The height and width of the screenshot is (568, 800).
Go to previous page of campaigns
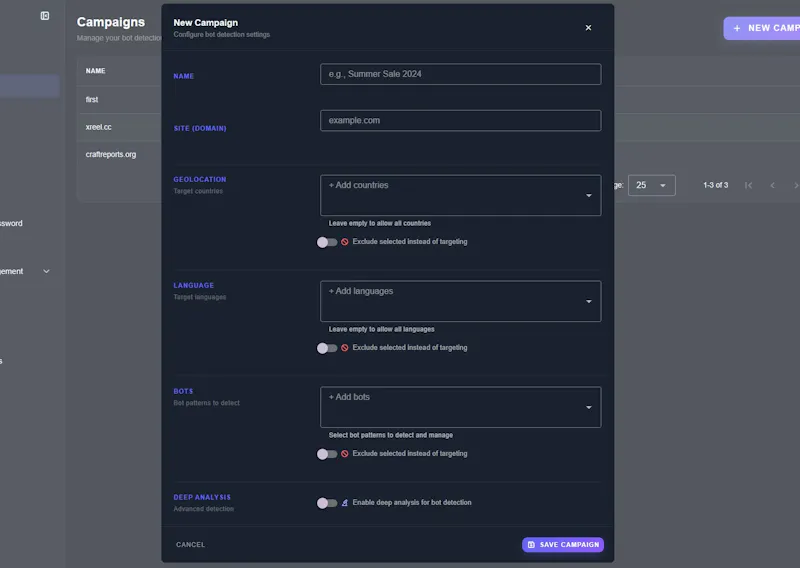click(x=772, y=185)
